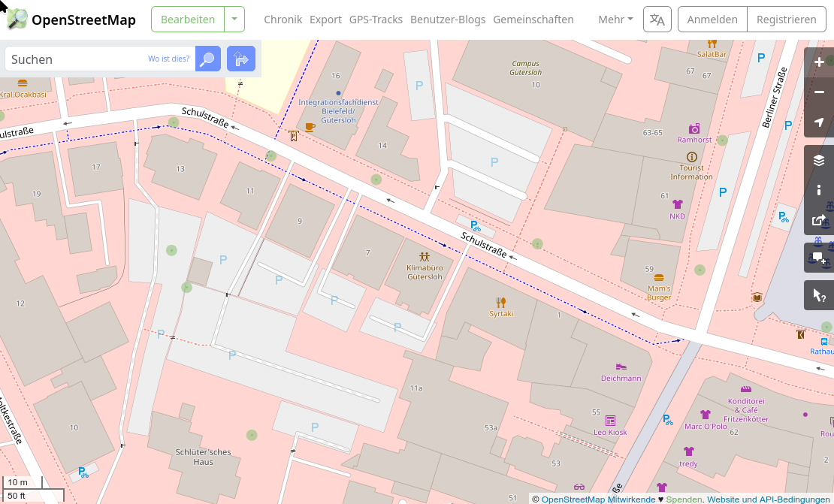Show my location with the locate arrow icon

818,122
